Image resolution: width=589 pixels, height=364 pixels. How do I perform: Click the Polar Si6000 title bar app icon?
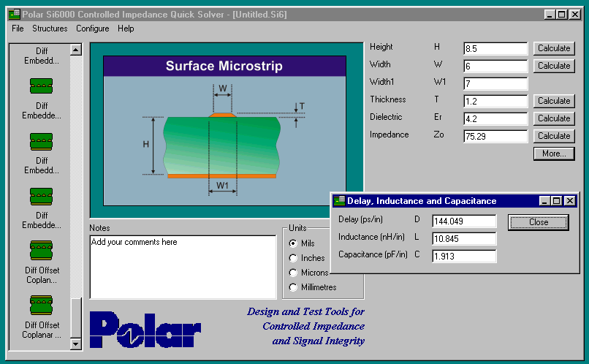click(x=15, y=15)
